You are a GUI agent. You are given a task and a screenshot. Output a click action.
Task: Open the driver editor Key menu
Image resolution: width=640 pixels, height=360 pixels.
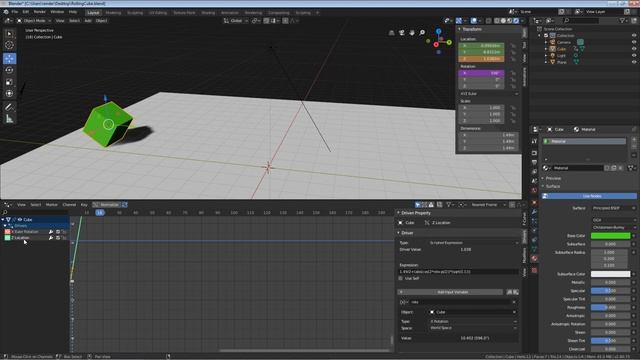coord(84,204)
